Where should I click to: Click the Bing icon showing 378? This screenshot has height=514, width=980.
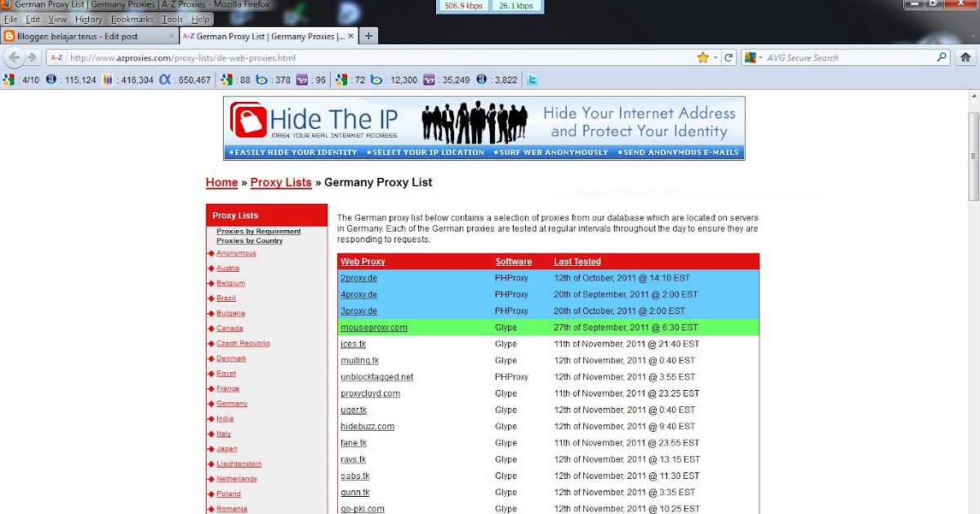pos(262,80)
